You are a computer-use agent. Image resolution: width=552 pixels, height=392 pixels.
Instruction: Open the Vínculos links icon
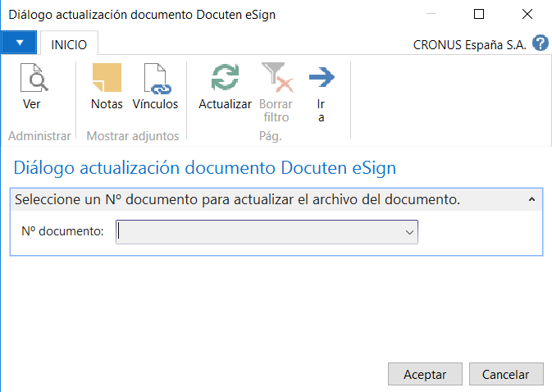pos(157,79)
